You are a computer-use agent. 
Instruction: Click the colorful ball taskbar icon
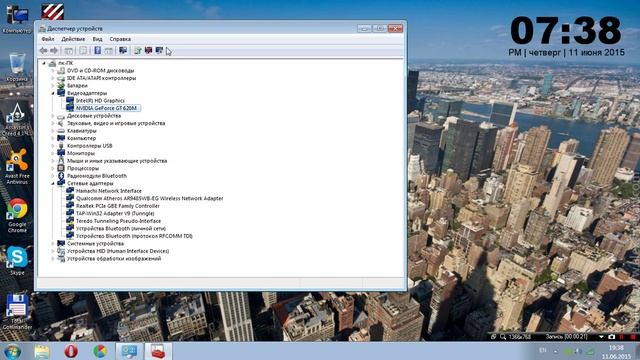(100, 351)
